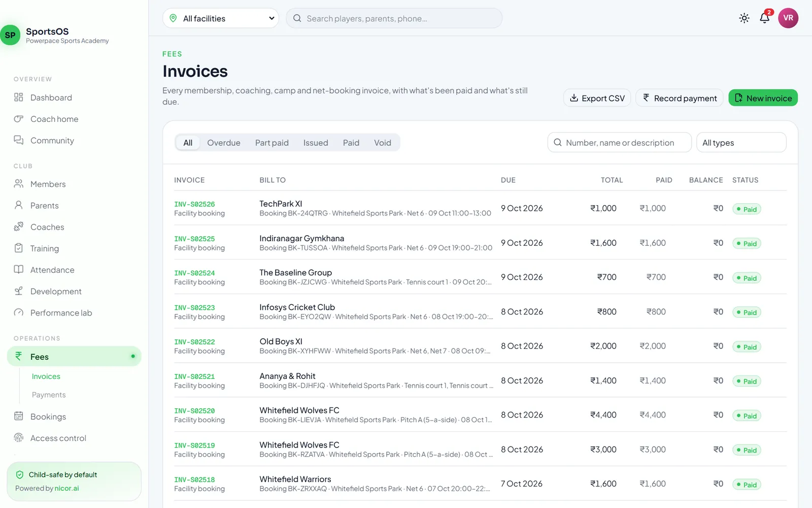Click the Export CSV button

[x=597, y=98]
